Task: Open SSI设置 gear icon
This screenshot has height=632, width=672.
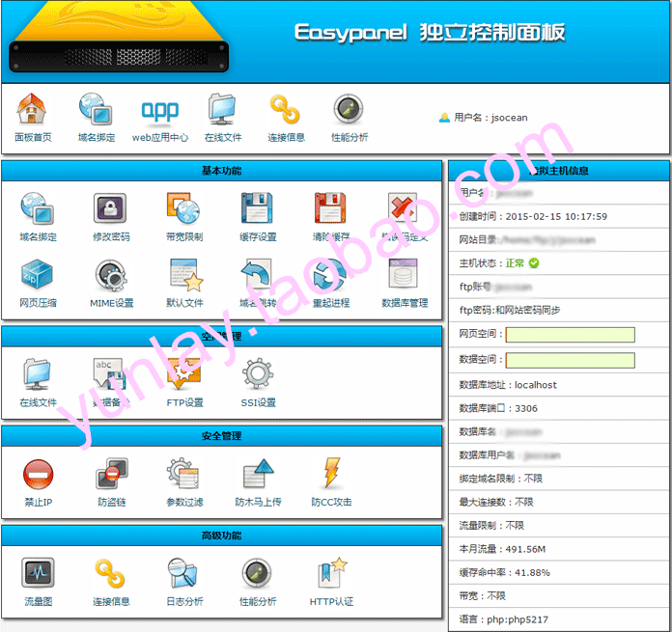Action: click(x=258, y=373)
